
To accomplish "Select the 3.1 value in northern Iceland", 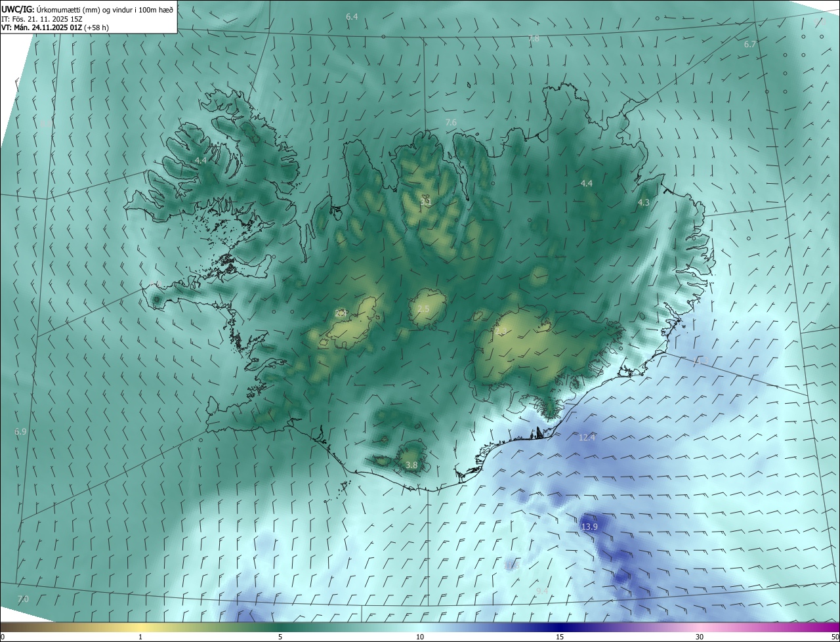I will click(425, 202).
